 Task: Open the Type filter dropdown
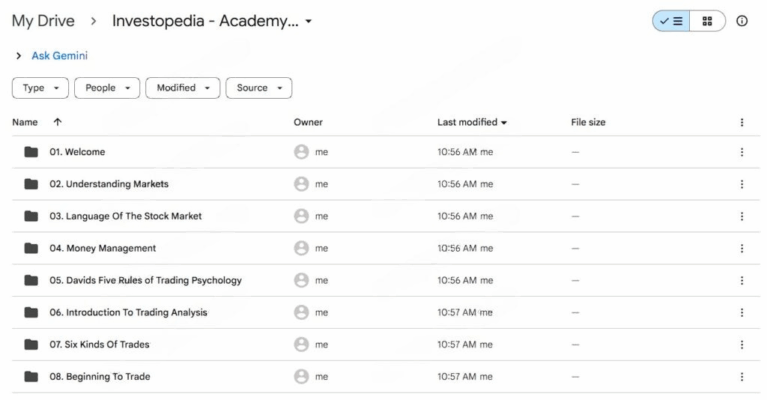coord(40,88)
